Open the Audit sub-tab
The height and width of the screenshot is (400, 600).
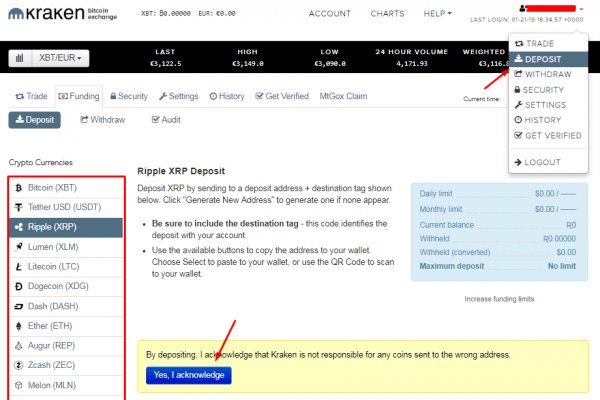[167, 119]
